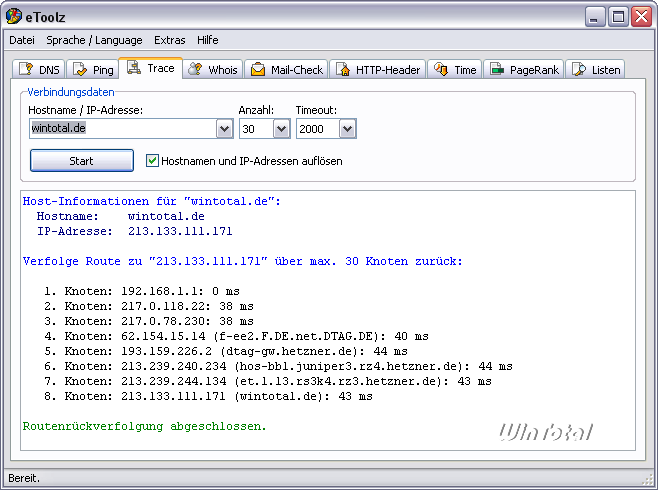Screen dimensions: 658x490
Task: Click the Anzahl value field showing 30
Action: (257, 129)
